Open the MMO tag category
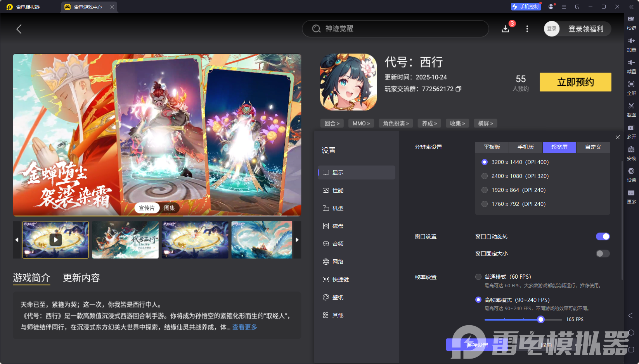Screen dimensions: 639x364 [x=361, y=123]
